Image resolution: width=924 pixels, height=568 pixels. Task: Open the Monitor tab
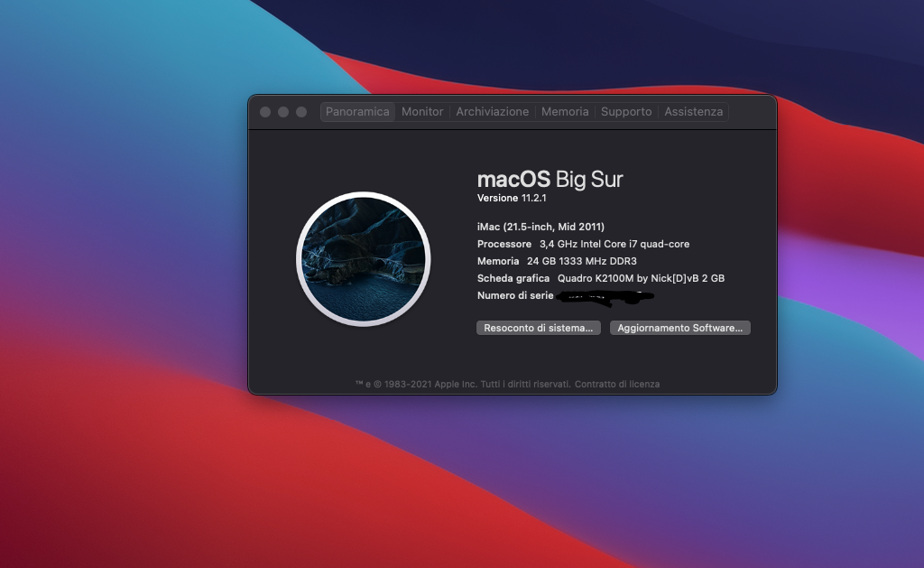(422, 111)
